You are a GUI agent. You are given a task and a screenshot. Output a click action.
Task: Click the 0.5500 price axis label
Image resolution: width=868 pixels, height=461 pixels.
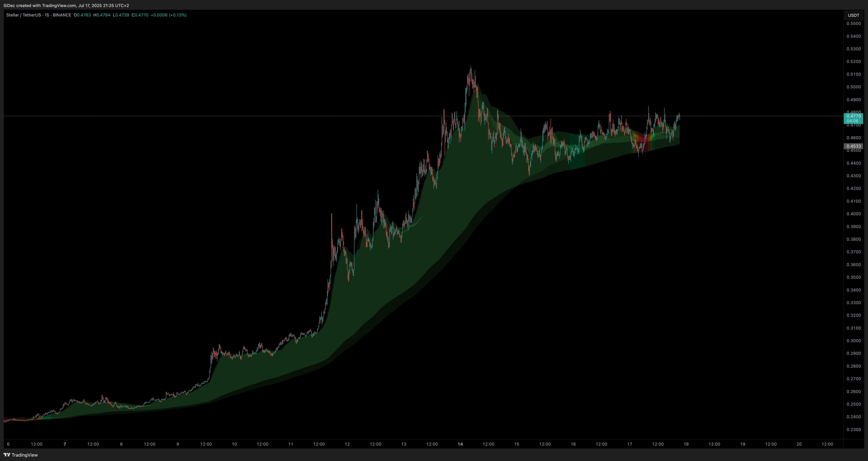(853, 23)
